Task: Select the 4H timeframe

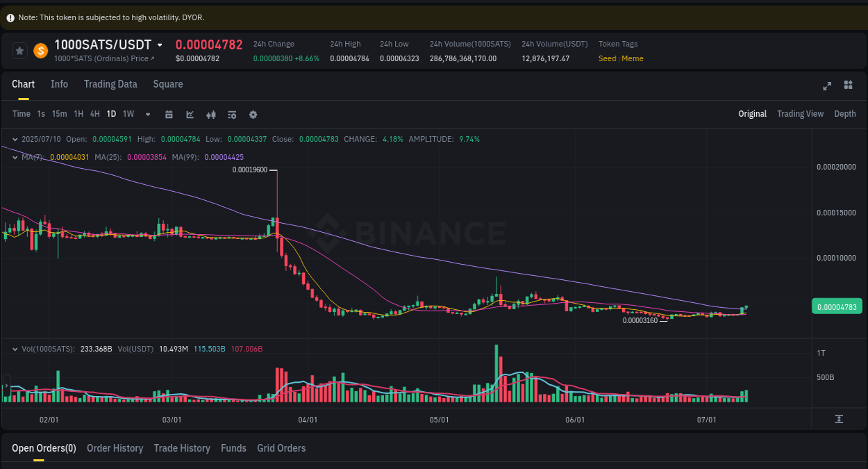Action: tap(94, 114)
